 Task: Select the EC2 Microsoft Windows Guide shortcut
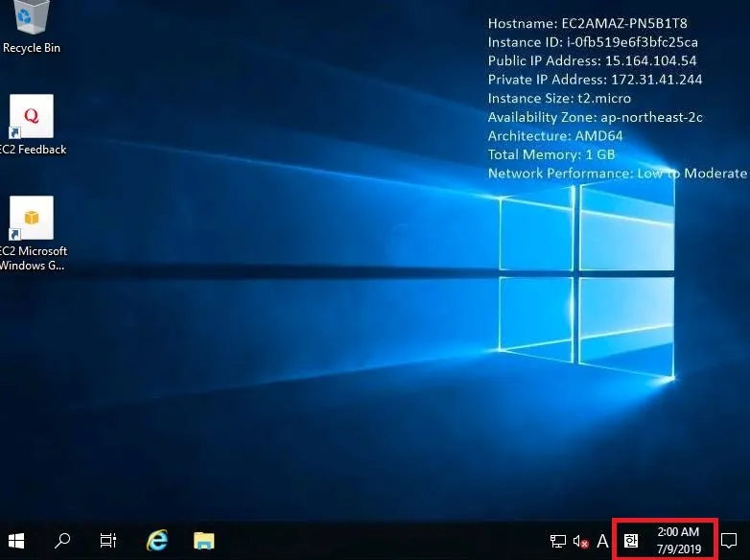click(x=32, y=219)
